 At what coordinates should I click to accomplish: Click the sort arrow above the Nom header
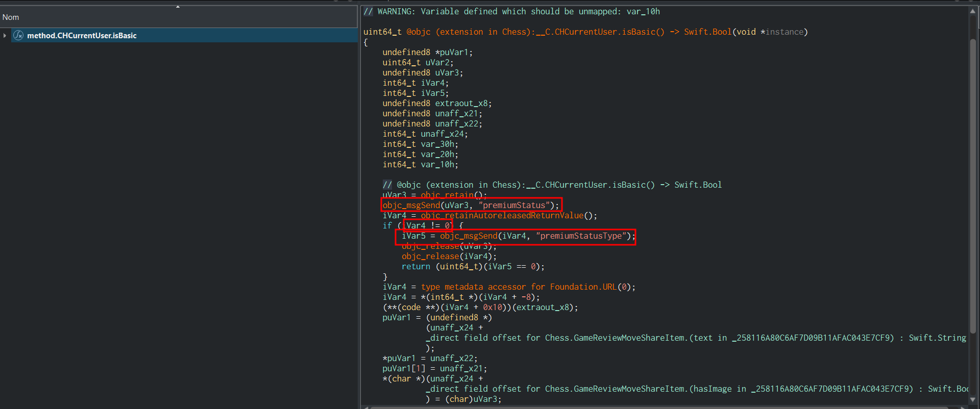178,7
